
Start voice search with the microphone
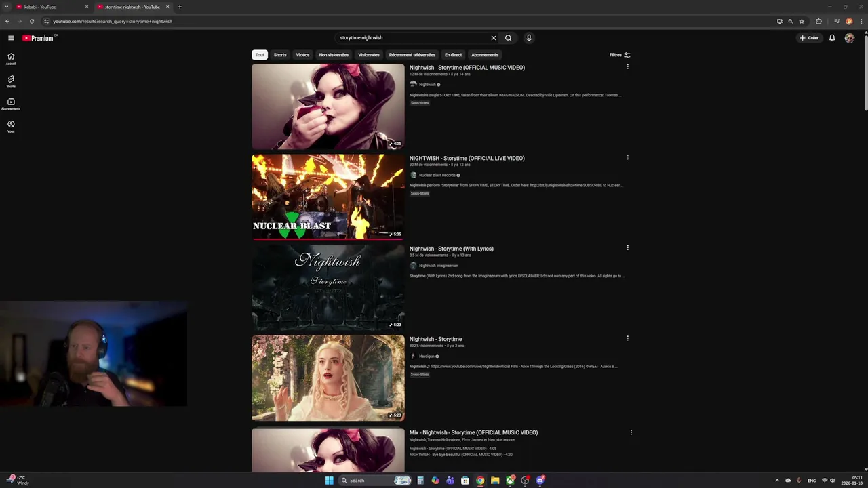coord(529,38)
